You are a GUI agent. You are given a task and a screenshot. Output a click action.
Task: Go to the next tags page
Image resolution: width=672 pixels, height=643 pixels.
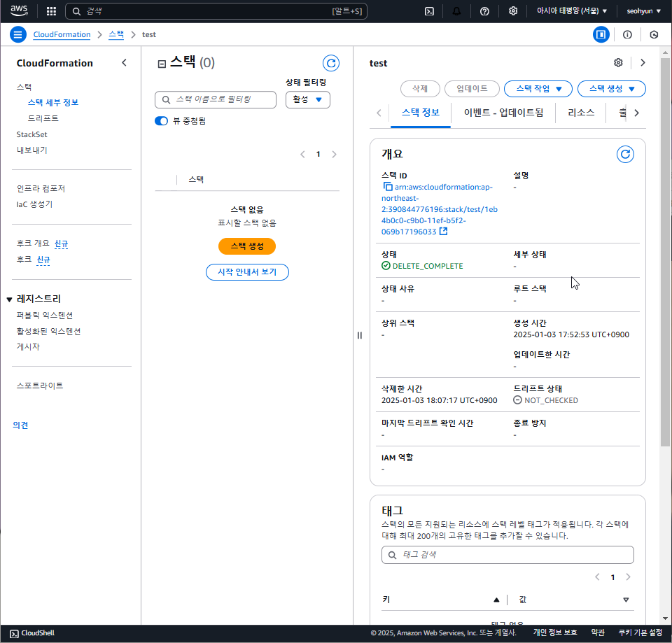[629, 577]
